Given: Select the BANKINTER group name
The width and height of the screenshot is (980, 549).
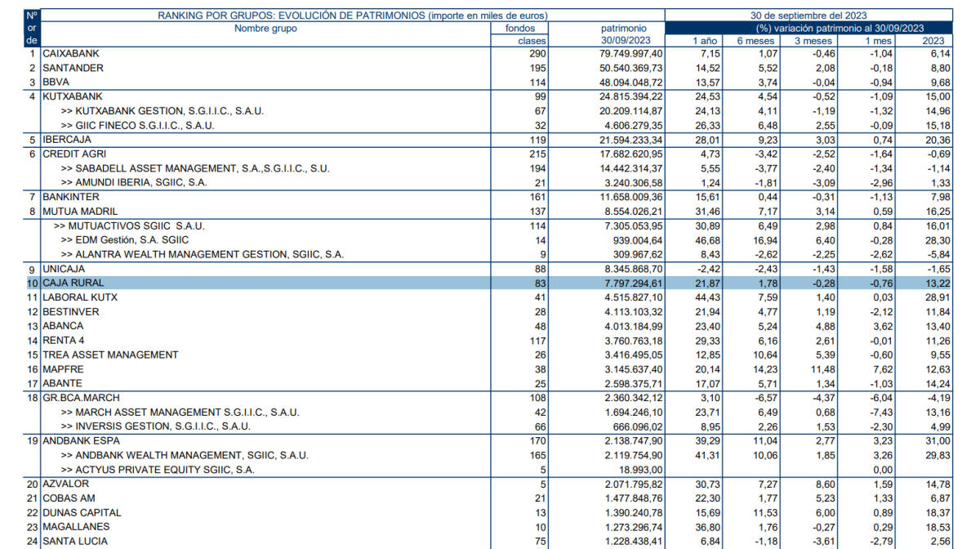Looking at the screenshot, I should pos(71,197).
